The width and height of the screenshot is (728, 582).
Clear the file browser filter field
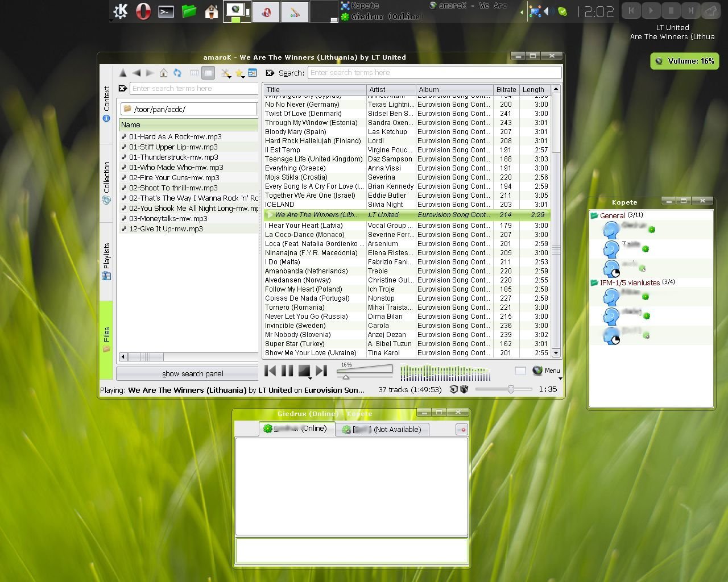coord(123,88)
